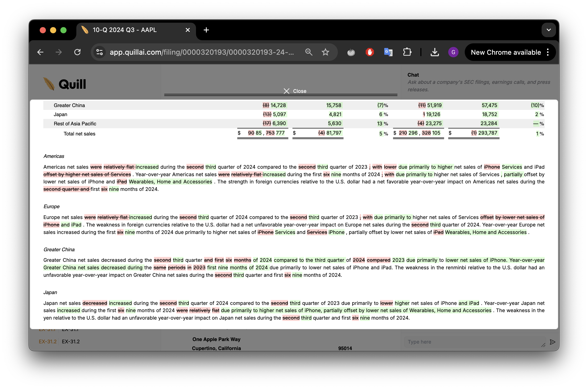
Task: Open the gray tomato extension icon
Action: tap(351, 52)
